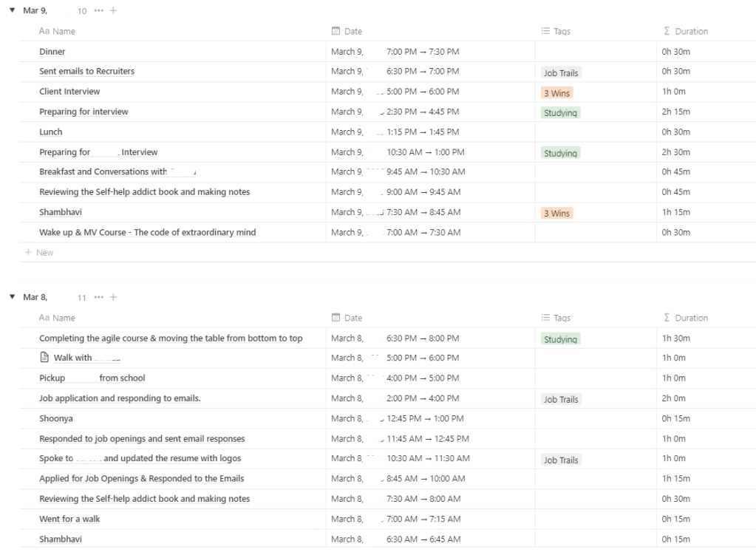Collapse the Mar 8 group triangle
The image size is (756, 555).
[12, 297]
